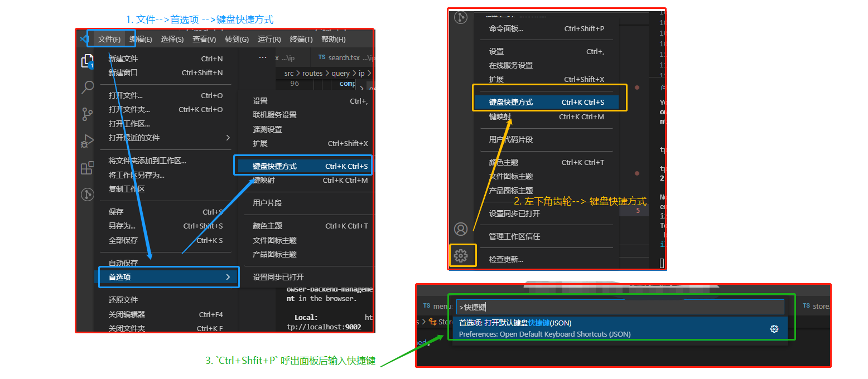Open the 转到(G) menu
This screenshot has height=379, width=868.
pyautogui.click(x=237, y=39)
